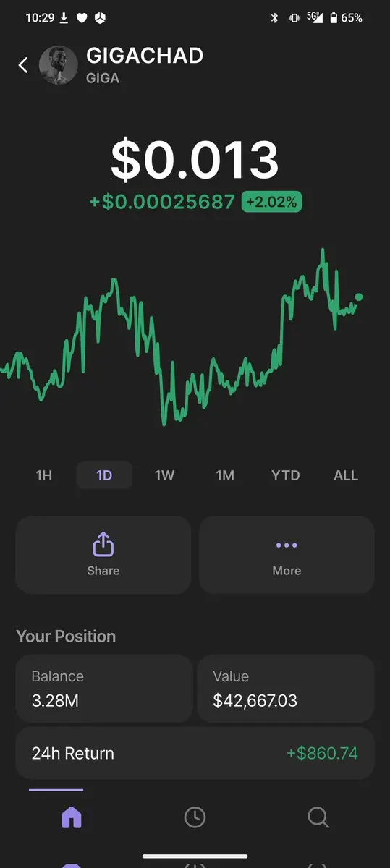Tap the back arrow icon

pyautogui.click(x=23, y=65)
